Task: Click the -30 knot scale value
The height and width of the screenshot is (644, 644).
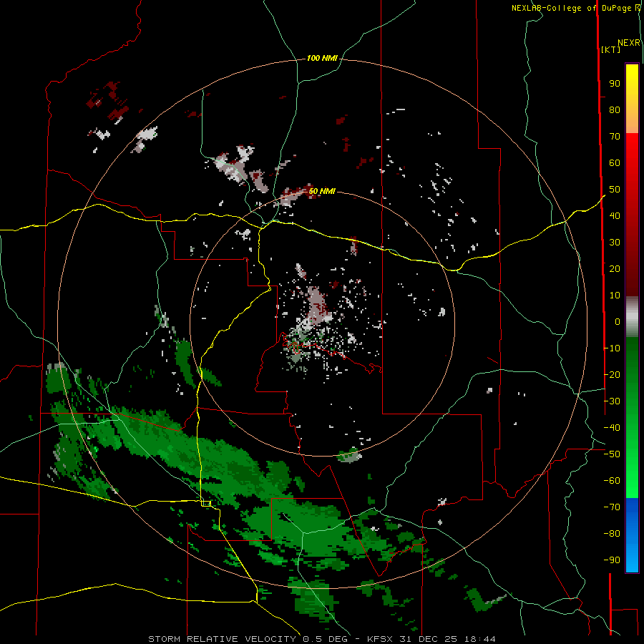Action: click(612, 401)
